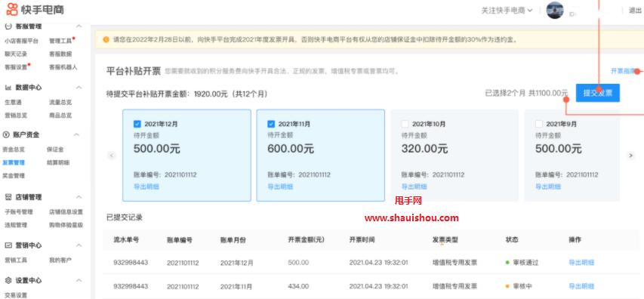Click the 发票类型 column header

coord(445,240)
